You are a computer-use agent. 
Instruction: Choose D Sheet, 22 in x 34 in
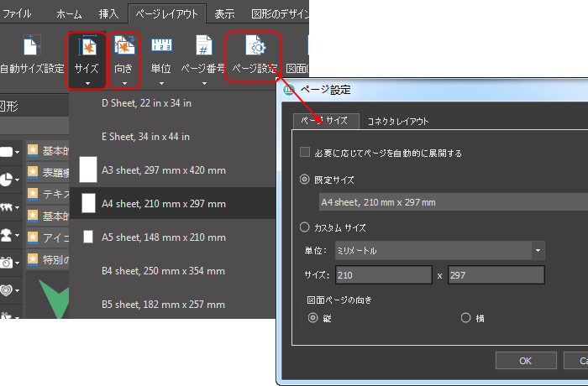pyautogui.click(x=172, y=103)
